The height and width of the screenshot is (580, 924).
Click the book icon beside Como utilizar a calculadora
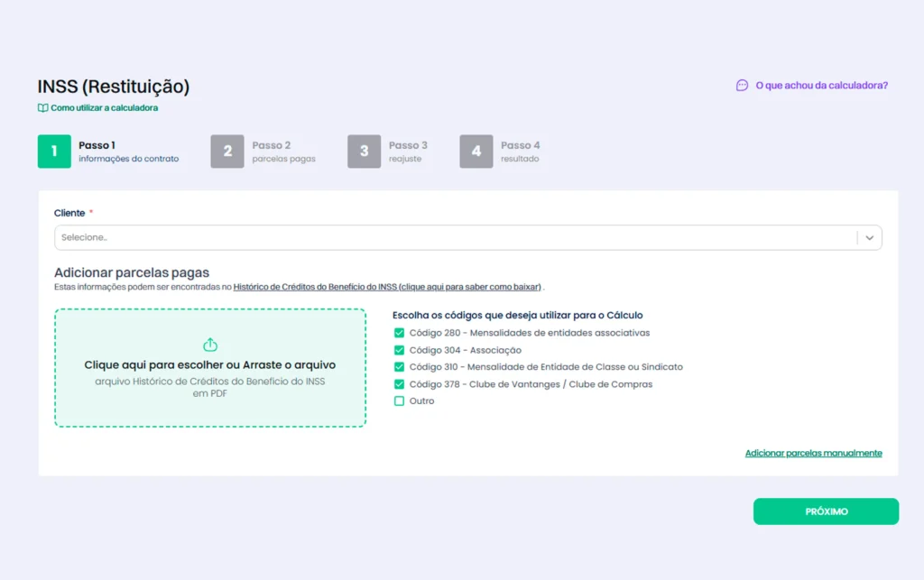point(42,108)
